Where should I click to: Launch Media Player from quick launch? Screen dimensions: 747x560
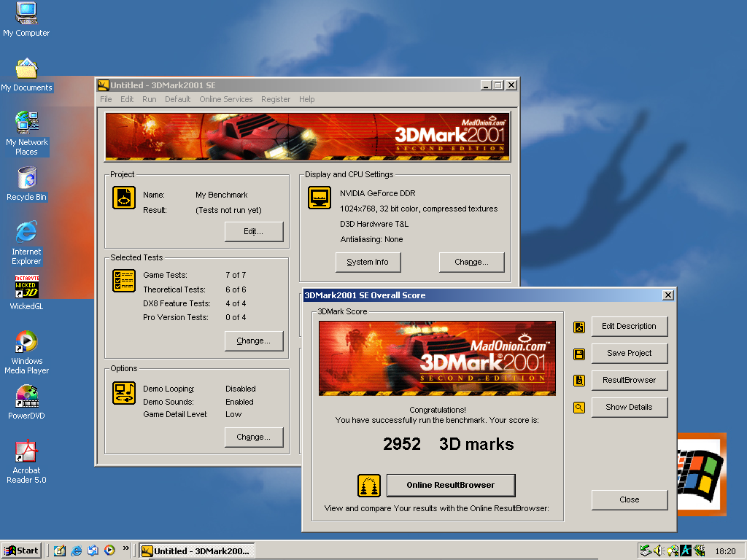pos(109,551)
